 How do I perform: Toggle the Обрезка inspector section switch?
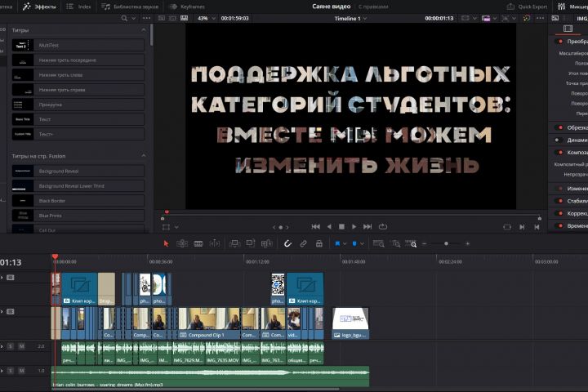559,127
